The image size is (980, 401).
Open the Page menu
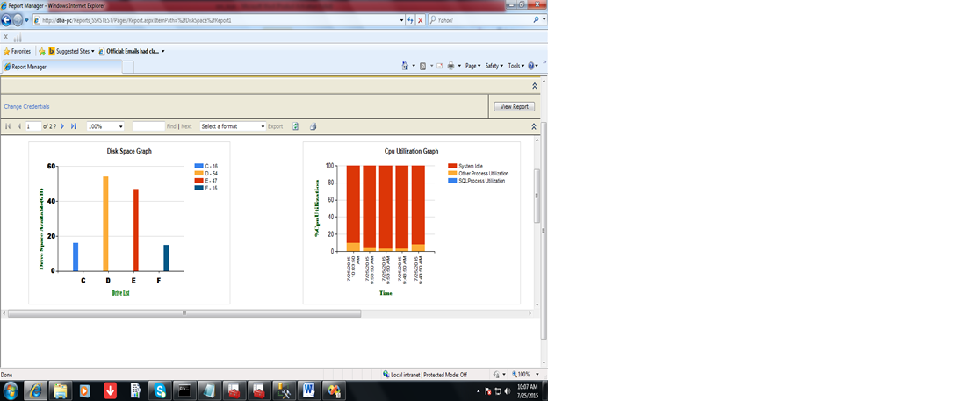(x=472, y=66)
